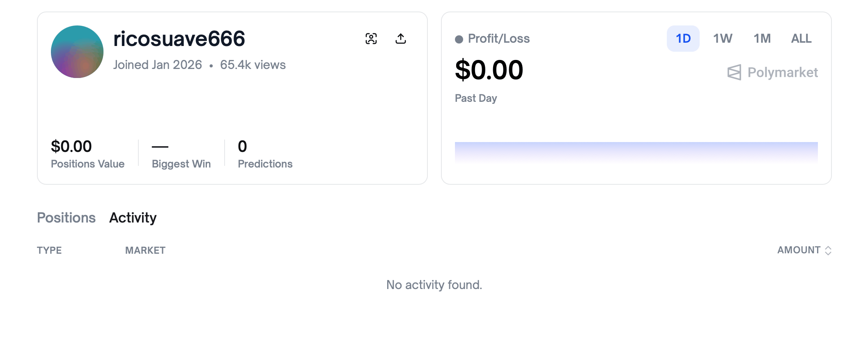This screenshot has height=358, width=868.
Task: Click the Positions Value stat
Action: [87, 154]
